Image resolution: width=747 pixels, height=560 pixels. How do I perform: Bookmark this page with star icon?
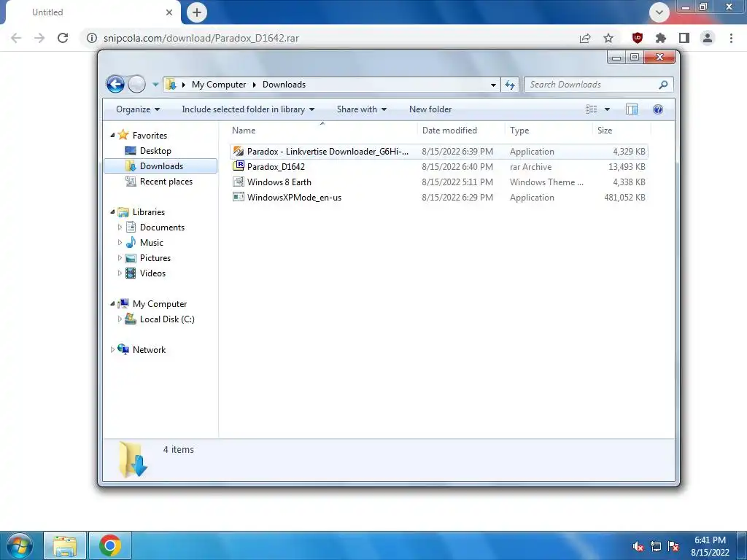608,38
